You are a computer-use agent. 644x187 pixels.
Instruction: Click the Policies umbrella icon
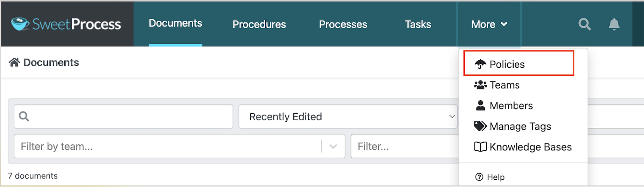coord(480,64)
